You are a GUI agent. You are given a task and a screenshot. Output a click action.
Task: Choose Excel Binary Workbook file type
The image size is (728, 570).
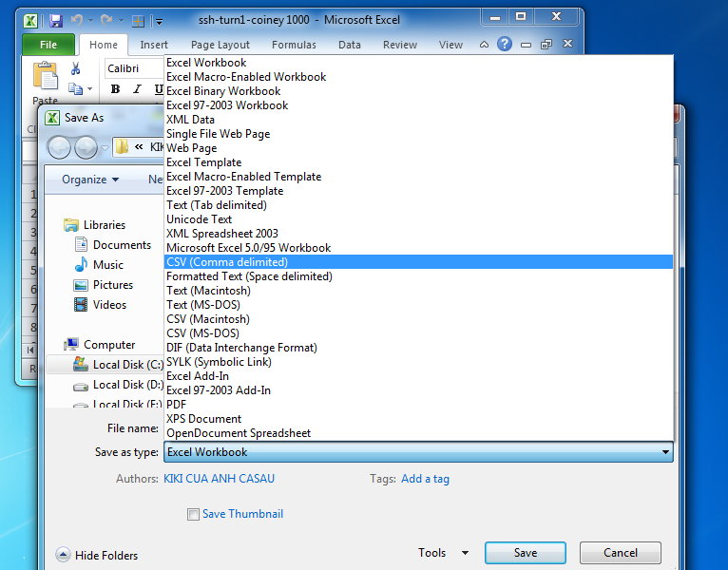pyautogui.click(x=419, y=91)
